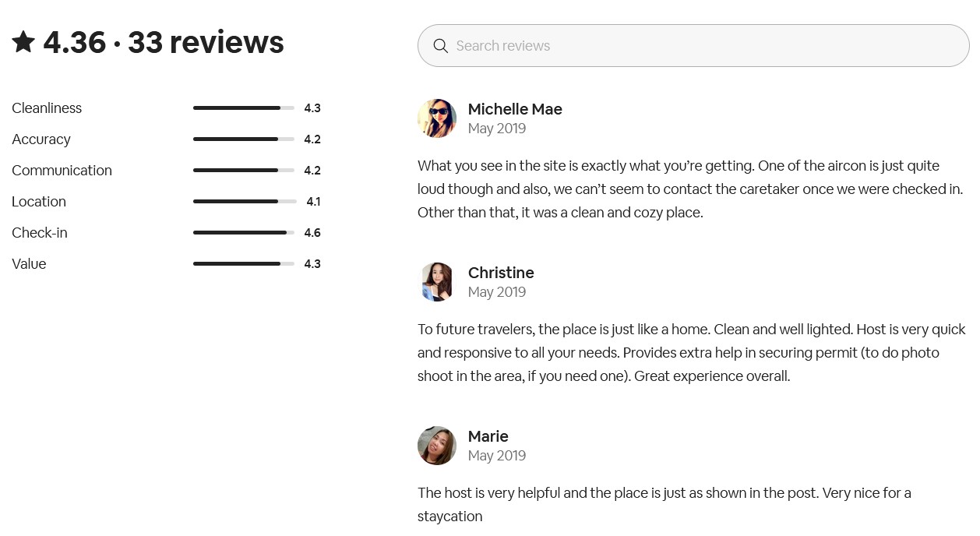
Task: Click the Value rating bar
Action: [244, 264]
